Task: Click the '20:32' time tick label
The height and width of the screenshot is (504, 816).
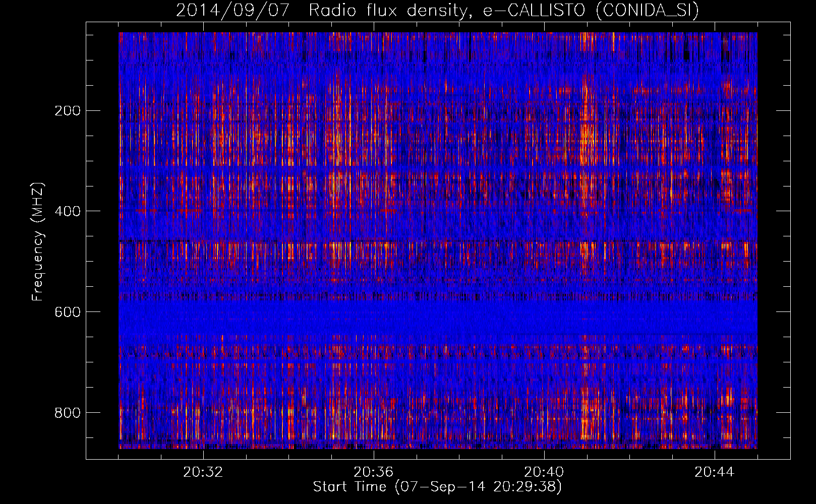Action: 203,472
